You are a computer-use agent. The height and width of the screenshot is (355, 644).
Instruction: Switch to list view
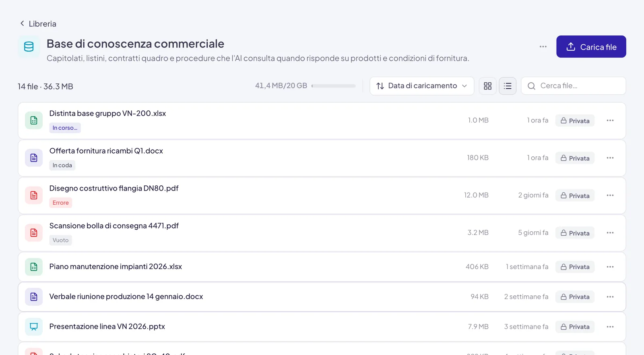pyautogui.click(x=508, y=86)
